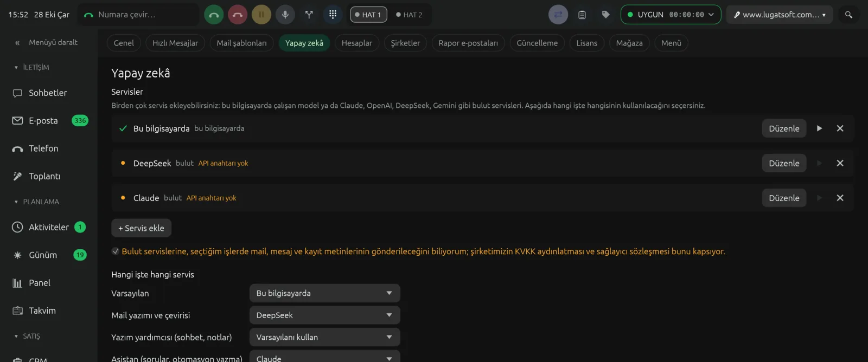
Task: Click the DeepSeek 'API anahtarı yok' warning text
Action: [x=223, y=163]
